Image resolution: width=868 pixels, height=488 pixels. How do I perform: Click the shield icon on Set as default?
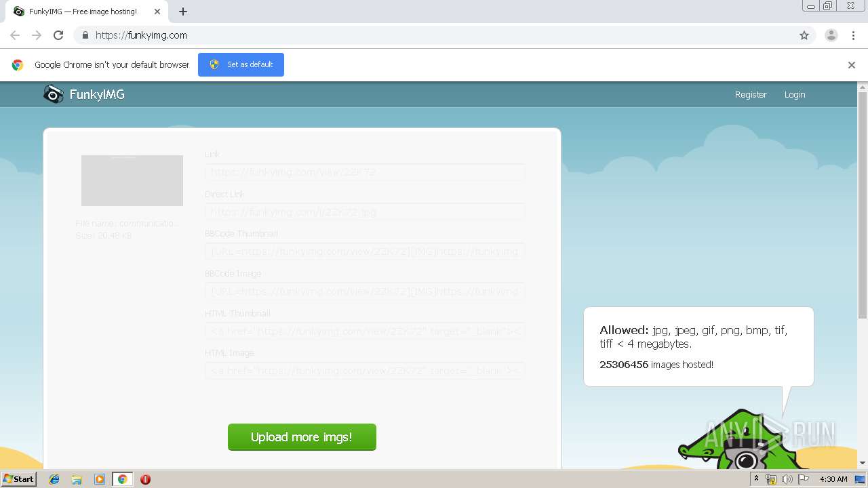point(214,64)
